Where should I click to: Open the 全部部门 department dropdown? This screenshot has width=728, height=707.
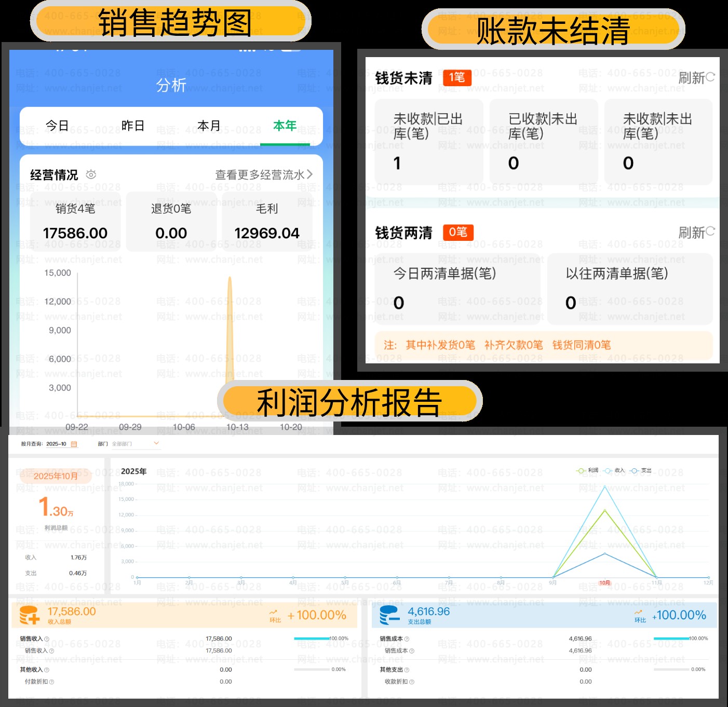[x=136, y=444]
